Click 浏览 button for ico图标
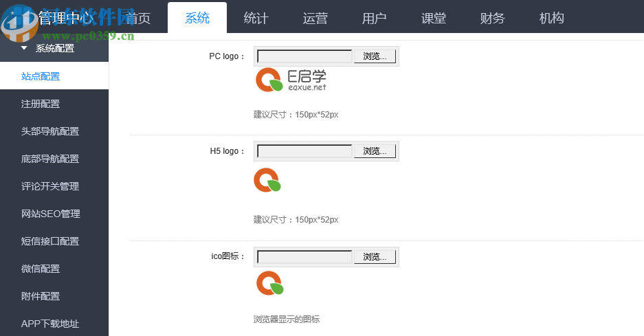Screen dimensions: 644x336 pos(375,257)
